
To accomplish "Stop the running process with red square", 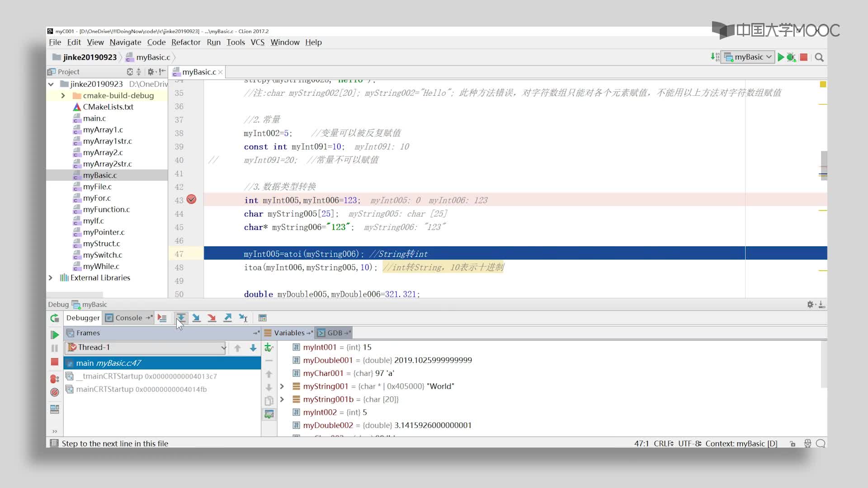I will [804, 57].
